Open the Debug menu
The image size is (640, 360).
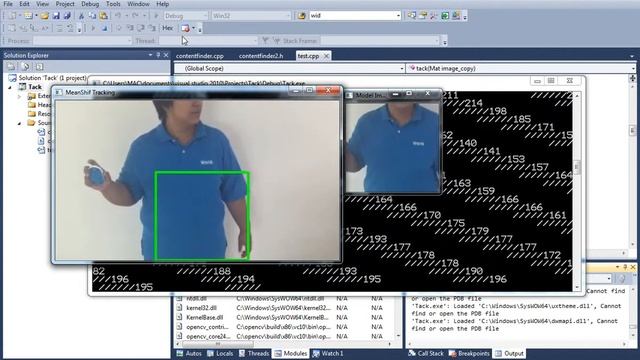pyautogui.click(x=90, y=4)
